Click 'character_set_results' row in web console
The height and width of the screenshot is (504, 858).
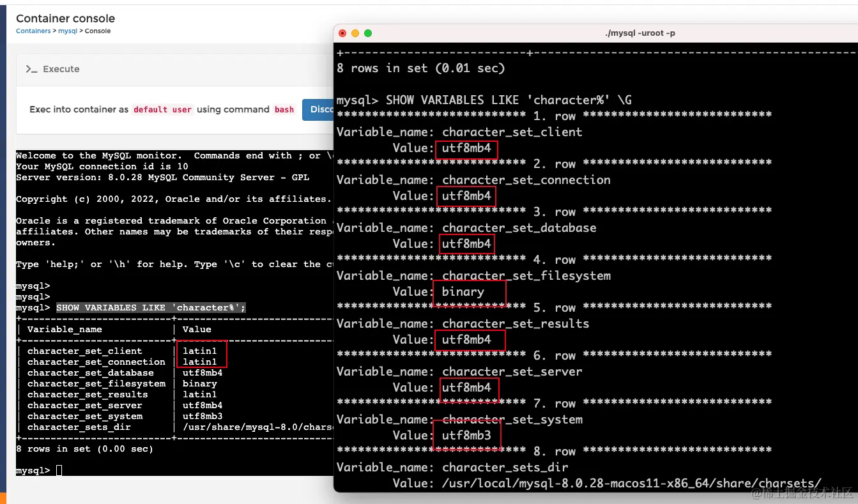point(174,395)
